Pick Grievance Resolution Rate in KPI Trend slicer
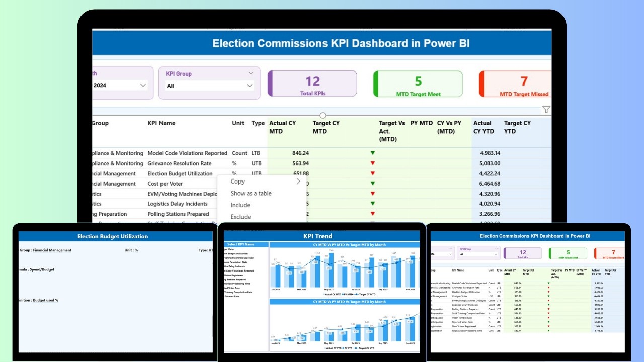This screenshot has width=644, height=362. coord(235,262)
